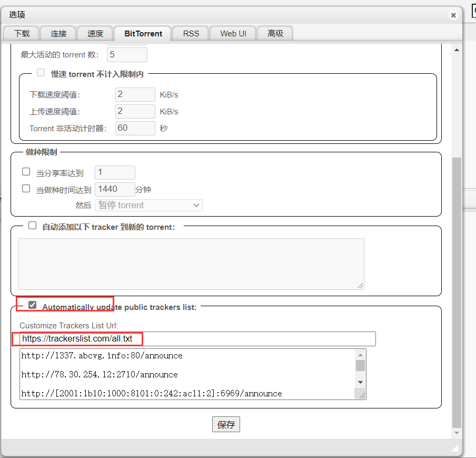Enable 自动添加以下 tracker 到新的 torrent checkbox

point(33,226)
